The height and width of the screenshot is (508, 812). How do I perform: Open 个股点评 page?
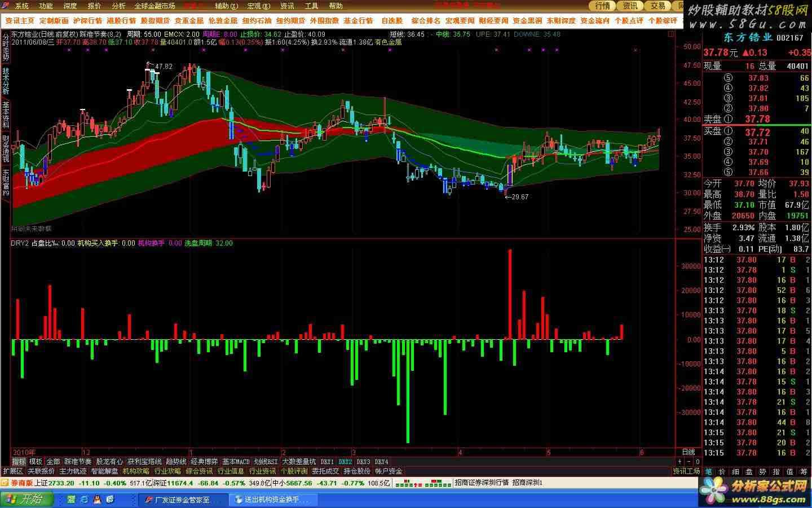click(629, 20)
